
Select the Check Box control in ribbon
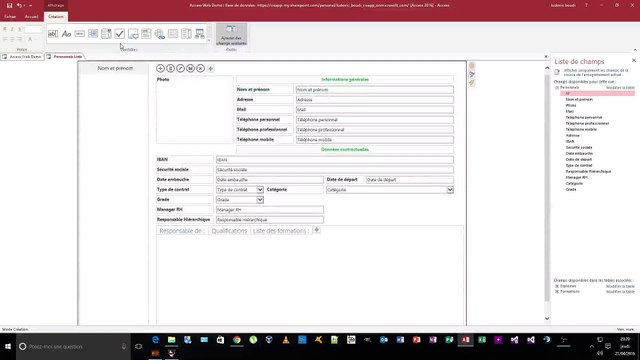tap(120, 34)
